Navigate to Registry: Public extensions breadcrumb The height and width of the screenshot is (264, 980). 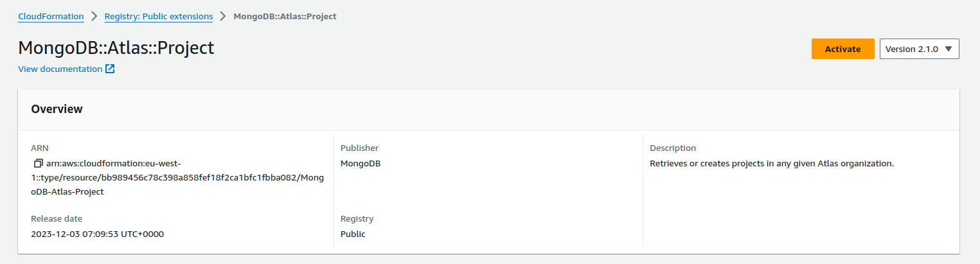point(159,16)
